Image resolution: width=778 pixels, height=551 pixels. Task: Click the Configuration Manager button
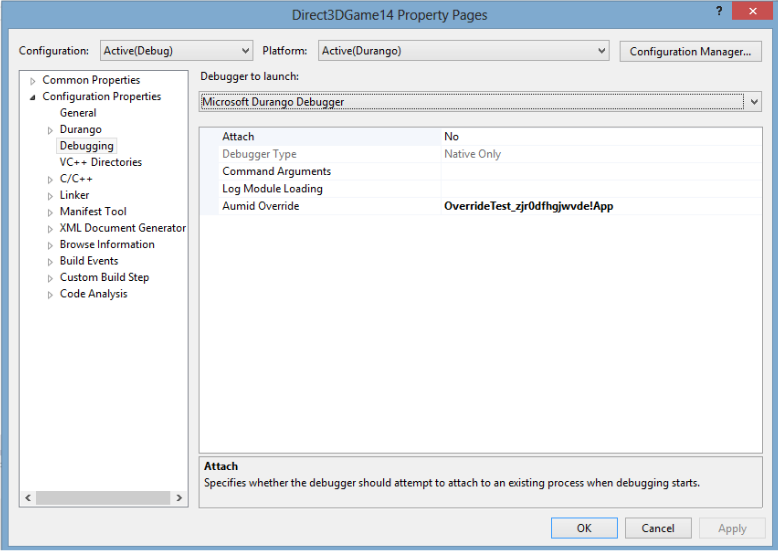coord(690,52)
